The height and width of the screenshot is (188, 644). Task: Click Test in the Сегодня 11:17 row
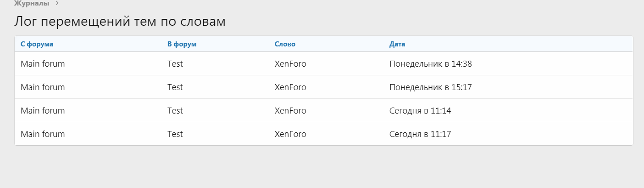[x=175, y=134]
